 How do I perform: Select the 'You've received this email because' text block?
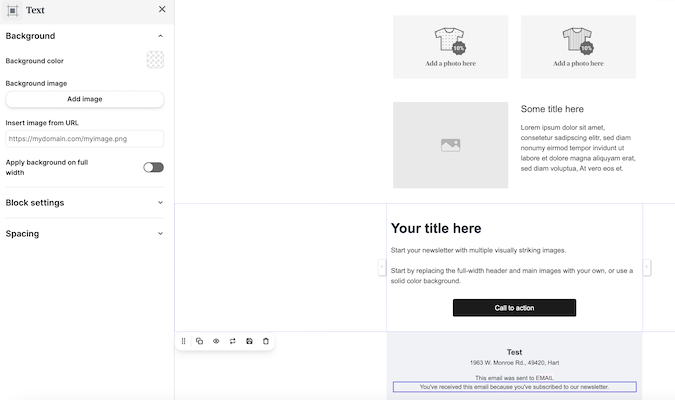tap(514, 387)
